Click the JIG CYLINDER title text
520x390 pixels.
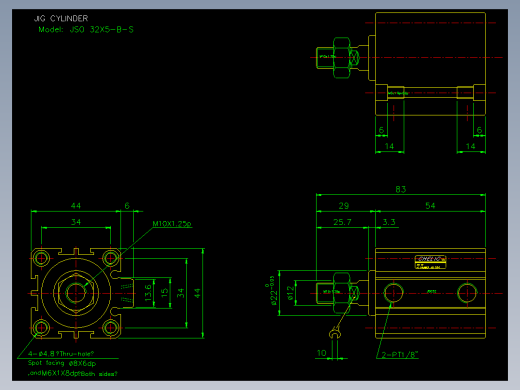61,18
